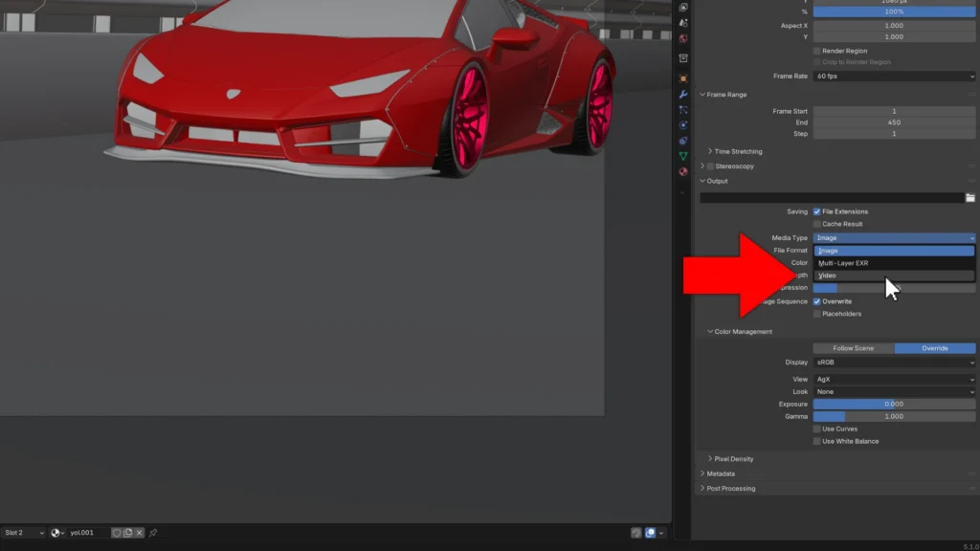Enable the Placeholders checkbox
This screenshot has width=980, height=551.
tap(817, 314)
